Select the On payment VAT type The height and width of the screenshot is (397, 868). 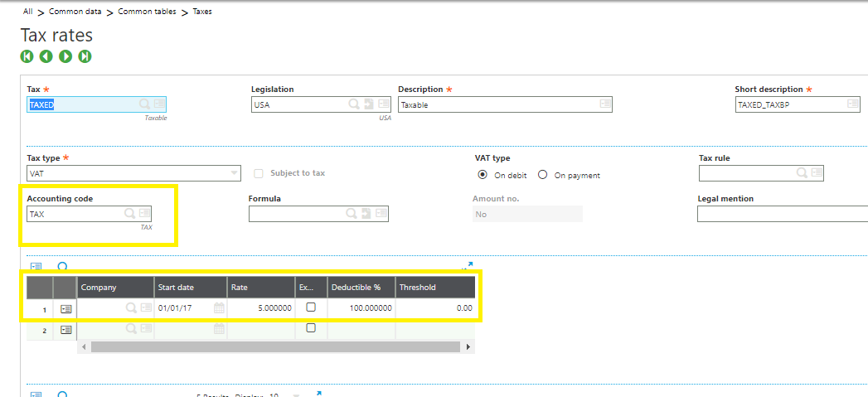pos(543,175)
